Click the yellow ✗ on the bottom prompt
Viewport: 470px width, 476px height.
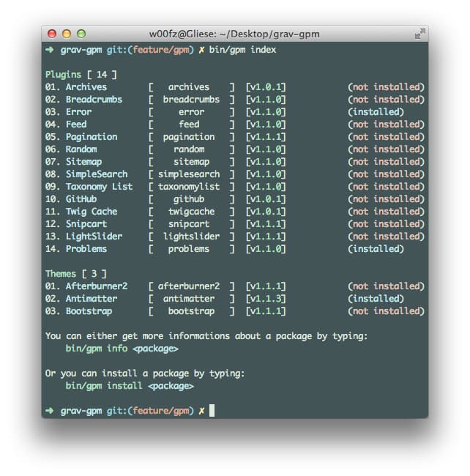coord(201,411)
